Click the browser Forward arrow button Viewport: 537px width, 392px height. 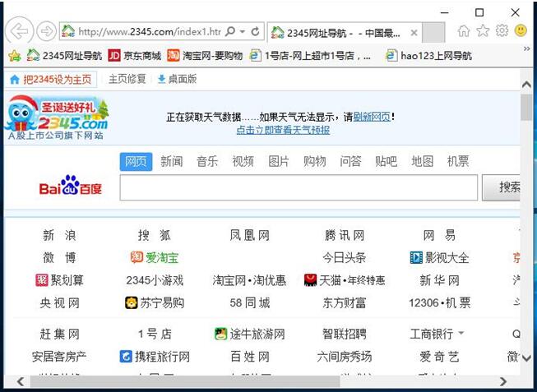coord(46,31)
